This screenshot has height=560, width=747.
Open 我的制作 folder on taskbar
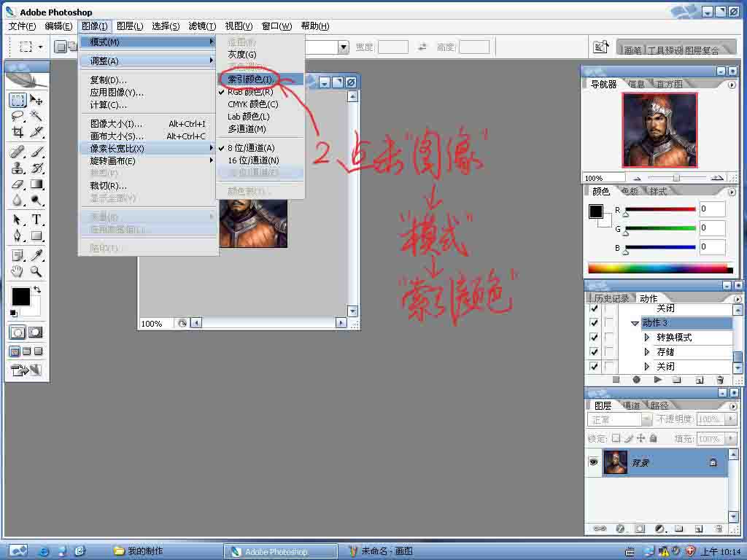pos(139,551)
